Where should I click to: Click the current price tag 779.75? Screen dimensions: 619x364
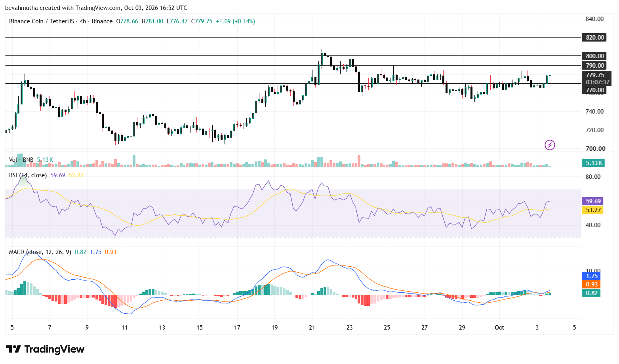pyautogui.click(x=595, y=75)
